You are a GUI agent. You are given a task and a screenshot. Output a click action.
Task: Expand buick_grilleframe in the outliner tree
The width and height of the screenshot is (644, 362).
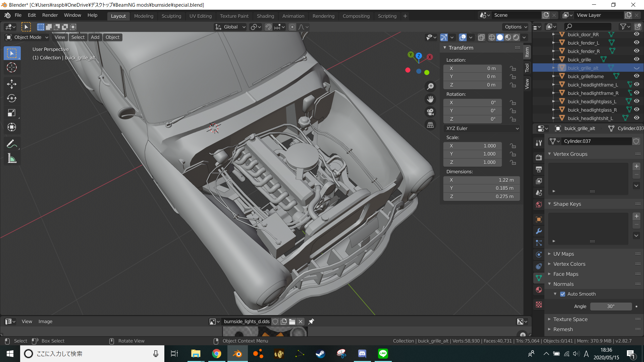553,76
